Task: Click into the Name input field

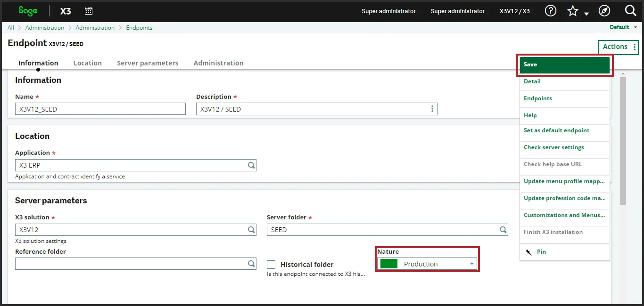Action: click(x=100, y=109)
